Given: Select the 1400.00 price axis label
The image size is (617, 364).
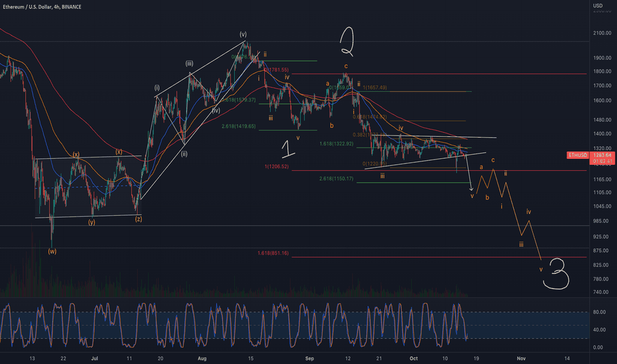Looking at the screenshot, I should point(602,134).
